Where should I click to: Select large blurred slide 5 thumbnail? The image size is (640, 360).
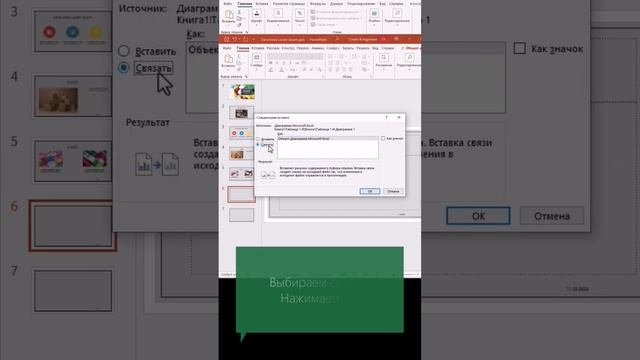(x=73, y=161)
